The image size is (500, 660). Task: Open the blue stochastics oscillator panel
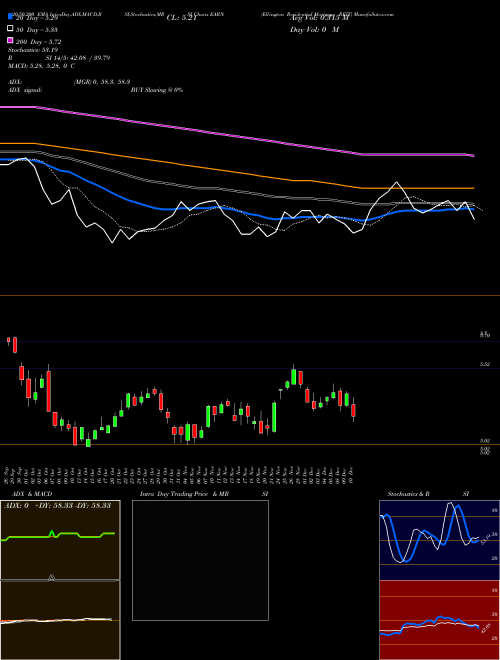(x=439, y=540)
